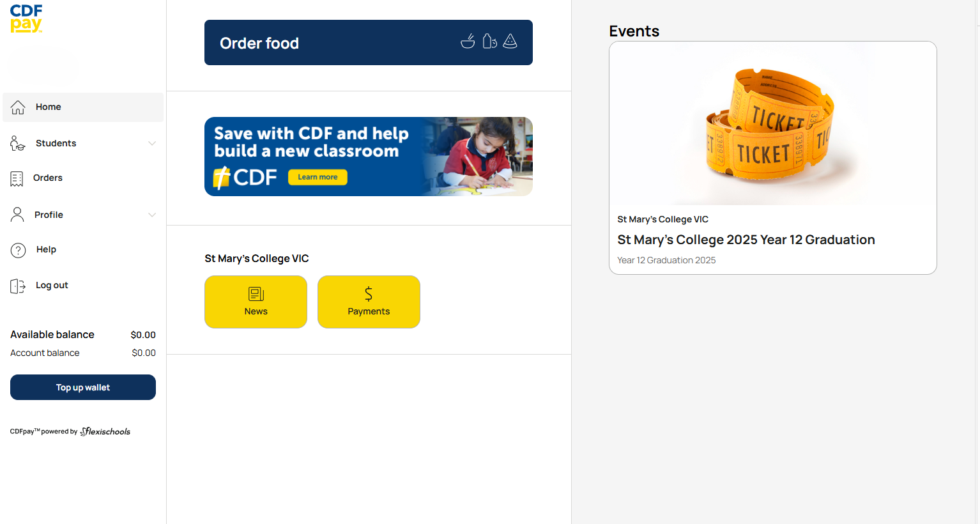
Task: Open the Year 12 Graduation ticket thumbnail
Action: [x=772, y=124]
